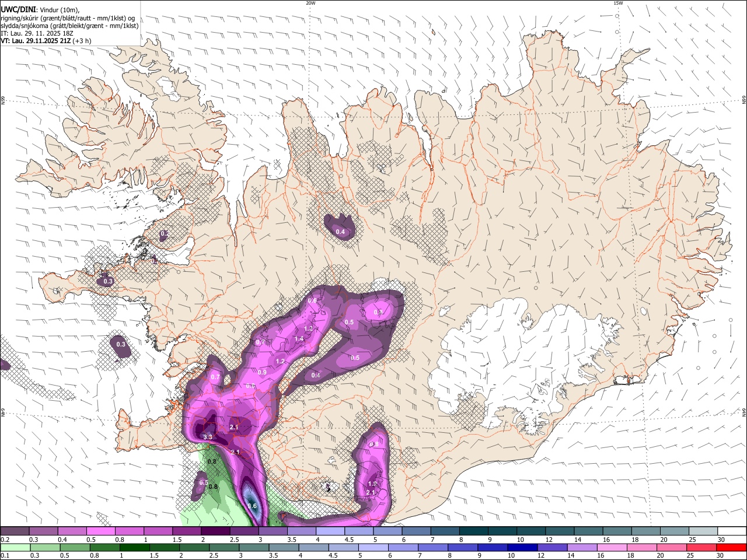Screen dimensions: 747x560
Task: Click the 3.3 precipitation value on the map
Action: coord(208,437)
